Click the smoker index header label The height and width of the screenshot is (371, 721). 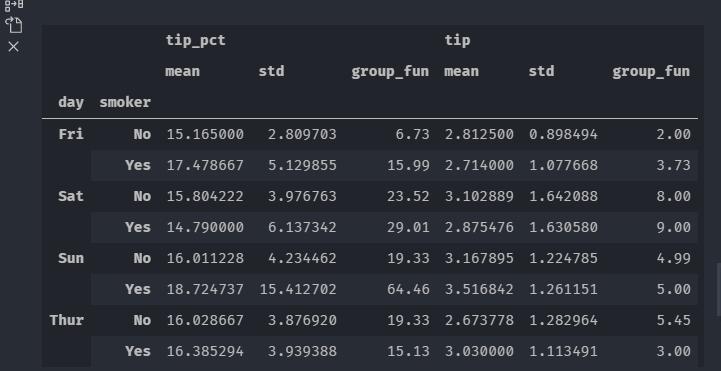[x=125, y=102]
